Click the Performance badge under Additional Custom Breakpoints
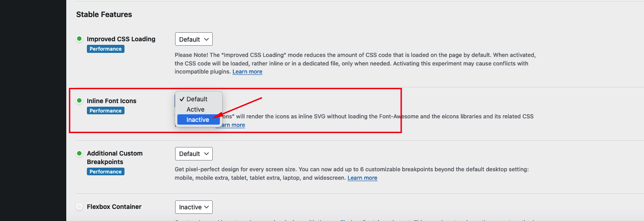 pyautogui.click(x=105, y=172)
